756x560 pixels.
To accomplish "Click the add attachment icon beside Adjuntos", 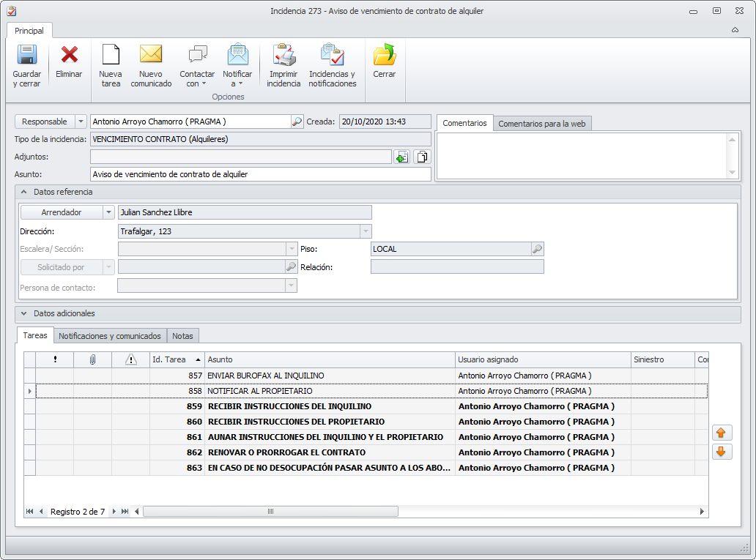I will [401, 157].
